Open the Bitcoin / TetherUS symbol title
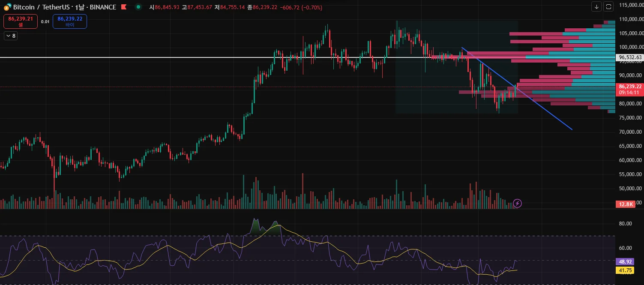Screen dimensions: 644x285 pos(43,7)
